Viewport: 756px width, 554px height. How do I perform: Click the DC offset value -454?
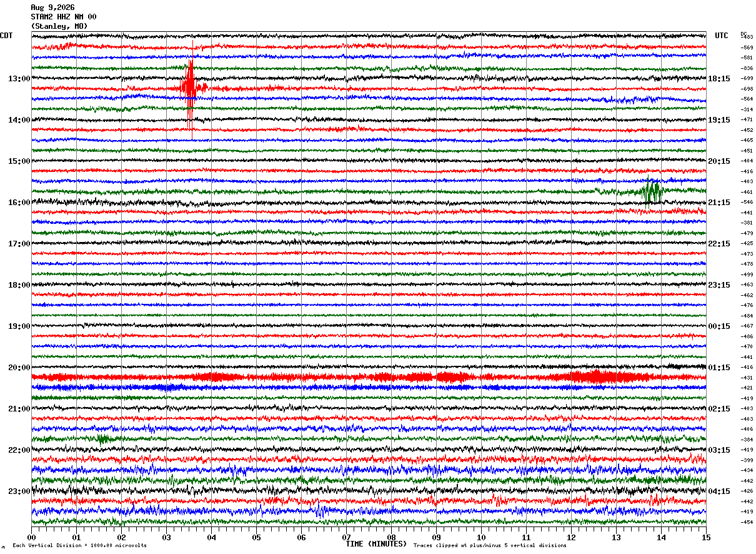click(747, 522)
